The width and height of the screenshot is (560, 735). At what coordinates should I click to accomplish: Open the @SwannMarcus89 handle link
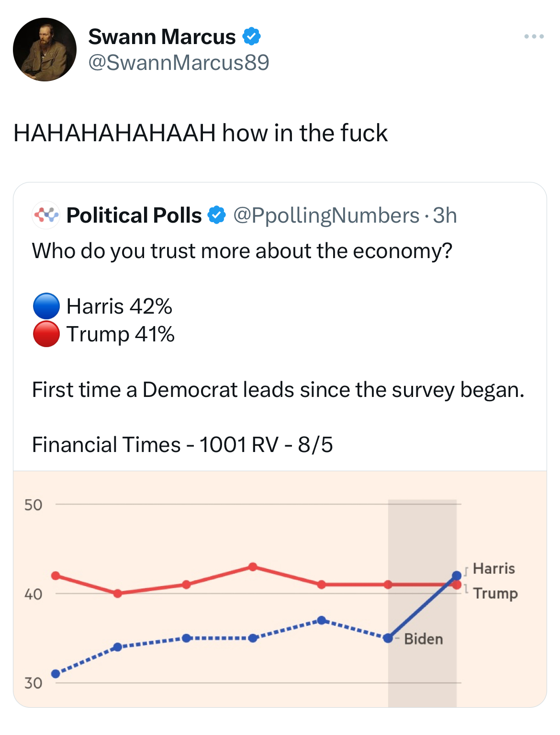pyautogui.click(x=179, y=63)
